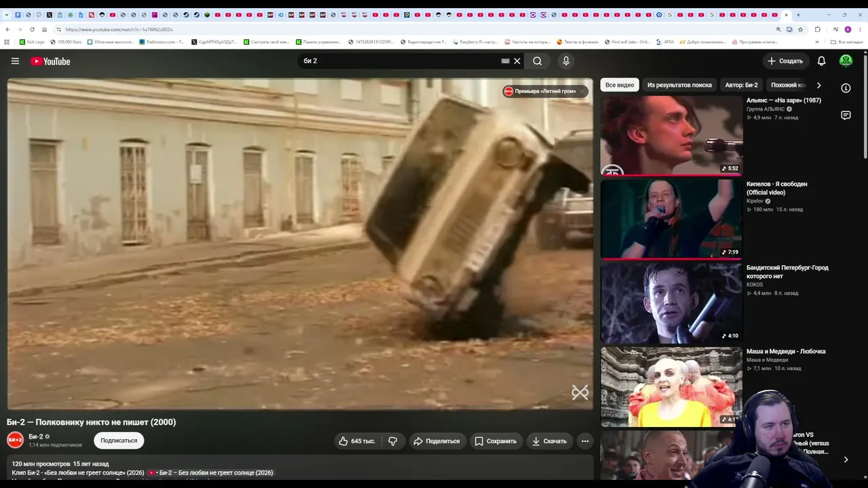Open the Все закладки bookmarks folder
This screenshot has width=868, height=488.
click(847, 42)
